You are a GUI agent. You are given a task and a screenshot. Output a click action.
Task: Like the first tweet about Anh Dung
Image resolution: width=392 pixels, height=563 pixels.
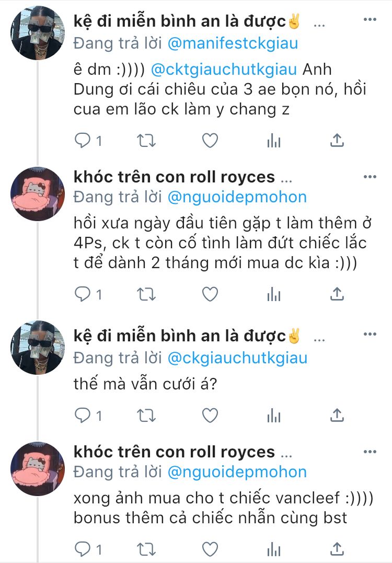click(x=210, y=141)
